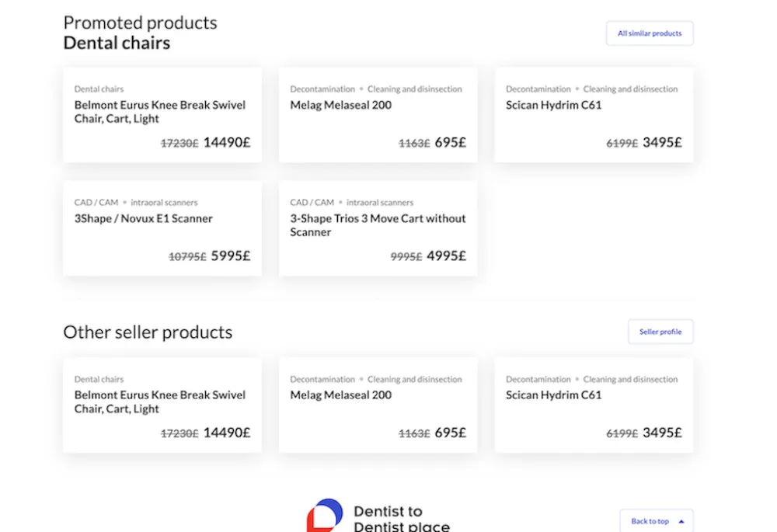Click Cleaning and disinsection in Other seller Scican card
The width and height of the screenshot is (777, 532).
pyautogui.click(x=630, y=380)
